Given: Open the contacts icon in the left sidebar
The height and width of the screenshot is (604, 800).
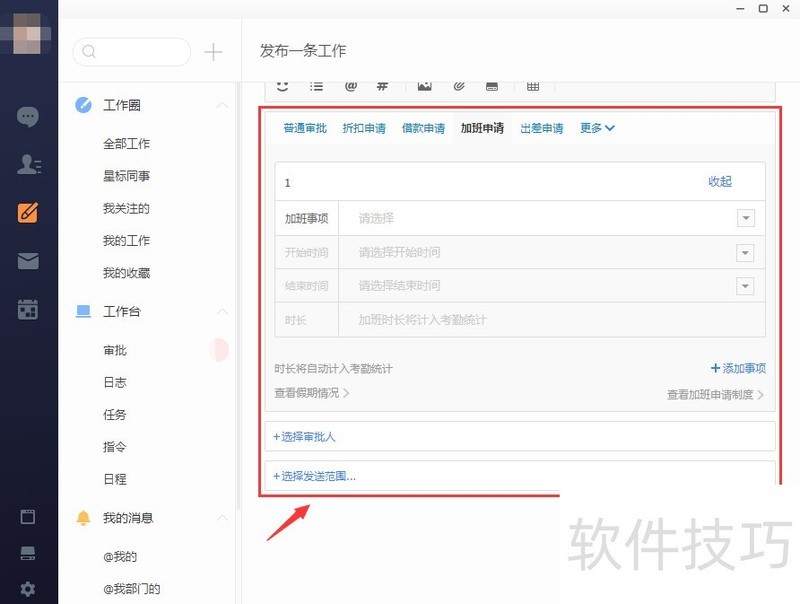Looking at the screenshot, I should [28, 164].
